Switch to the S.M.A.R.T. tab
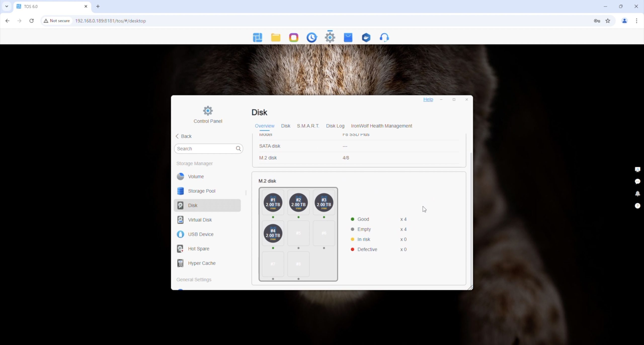The height and width of the screenshot is (345, 644). click(308, 126)
